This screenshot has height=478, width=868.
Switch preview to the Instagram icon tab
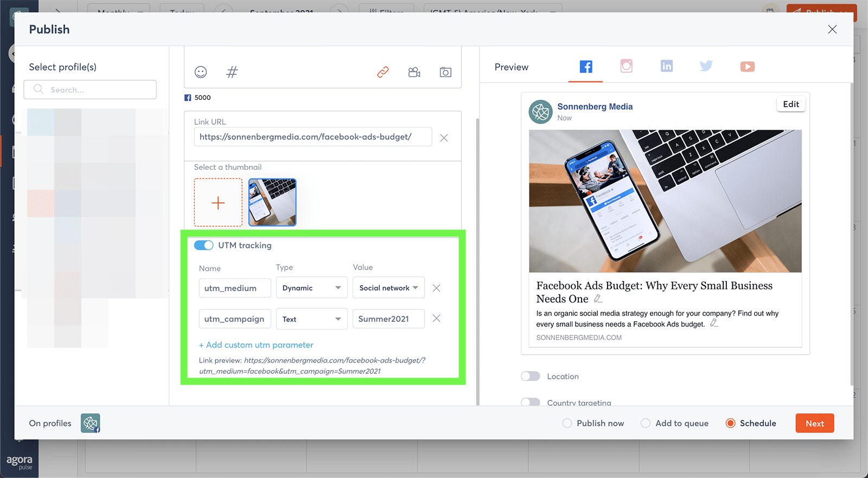tap(627, 66)
